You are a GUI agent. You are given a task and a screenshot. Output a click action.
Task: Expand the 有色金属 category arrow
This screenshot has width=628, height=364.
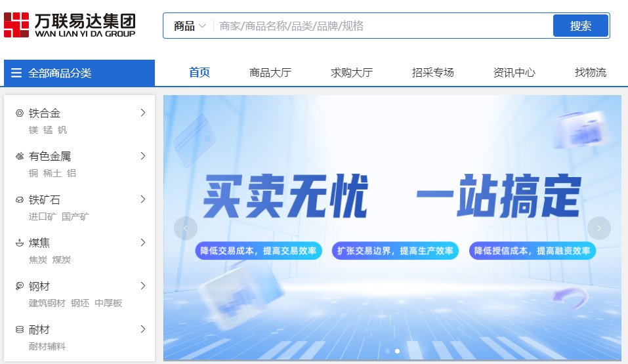click(143, 156)
